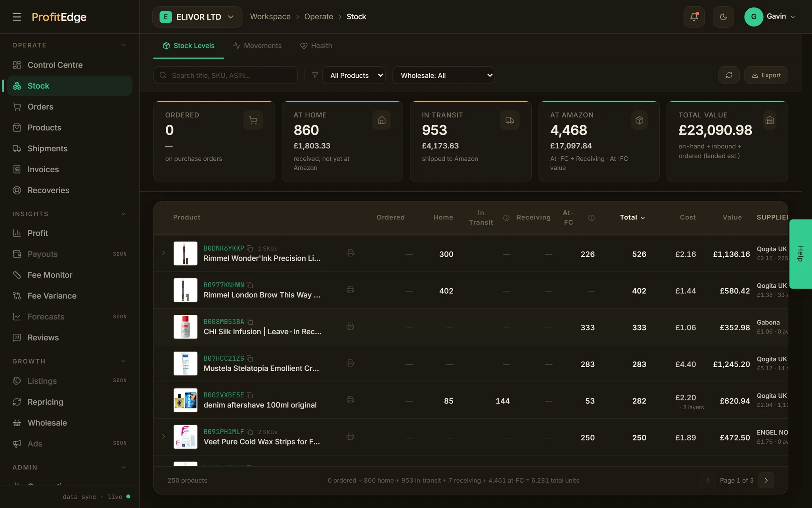This screenshot has width=812, height=508.
Task: Click the At Home card house icon
Action: pyautogui.click(x=381, y=120)
